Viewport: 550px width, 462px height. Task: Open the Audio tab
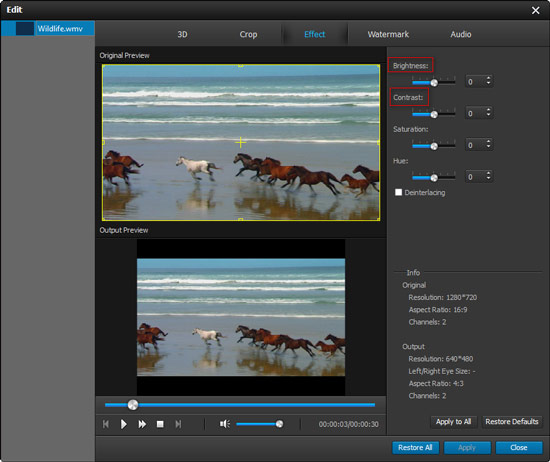click(461, 34)
